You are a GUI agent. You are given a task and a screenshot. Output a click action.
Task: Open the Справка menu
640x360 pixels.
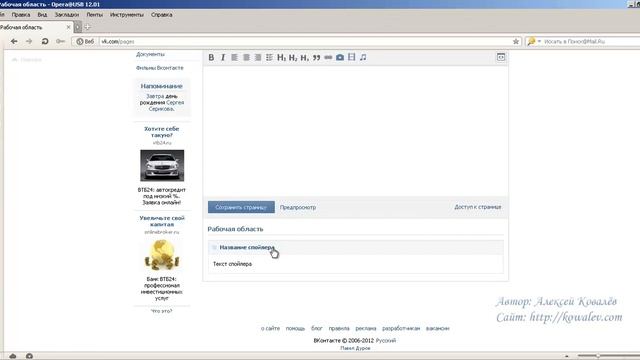click(162, 15)
